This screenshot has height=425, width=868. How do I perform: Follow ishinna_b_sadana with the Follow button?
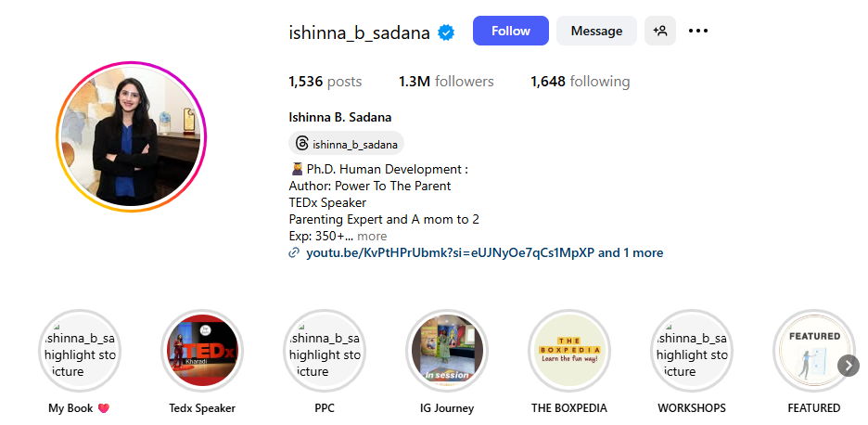click(510, 31)
